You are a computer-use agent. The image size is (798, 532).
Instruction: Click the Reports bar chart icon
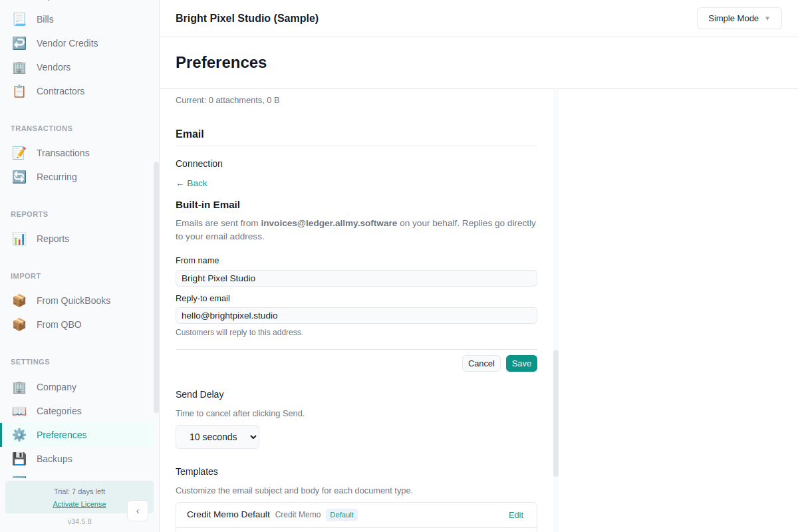point(19,238)
